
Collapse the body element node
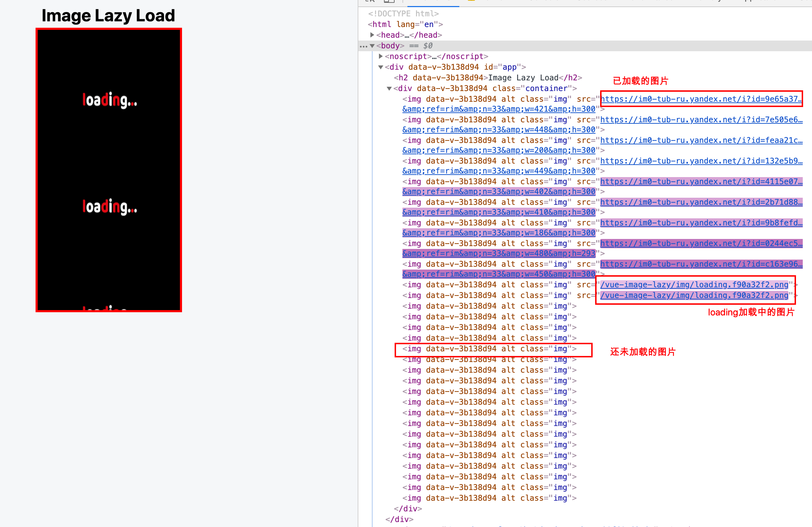tap(372, 46)
